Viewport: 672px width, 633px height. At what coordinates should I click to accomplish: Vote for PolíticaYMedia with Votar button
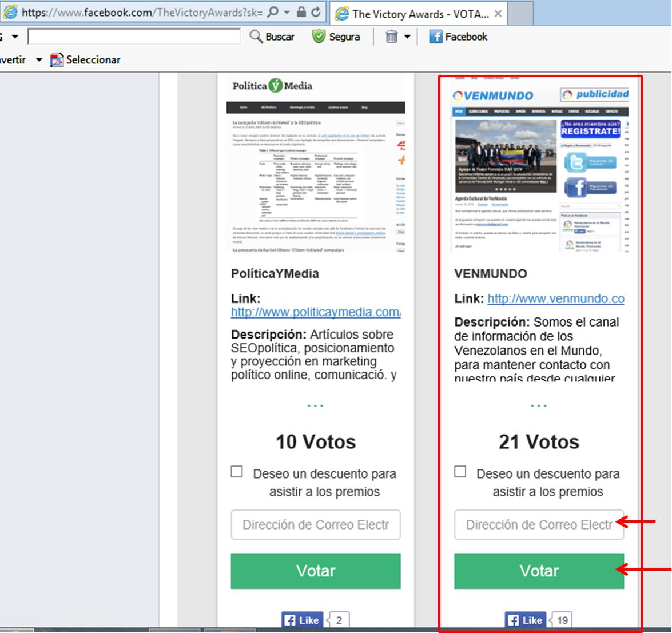(x=316, y=571)
